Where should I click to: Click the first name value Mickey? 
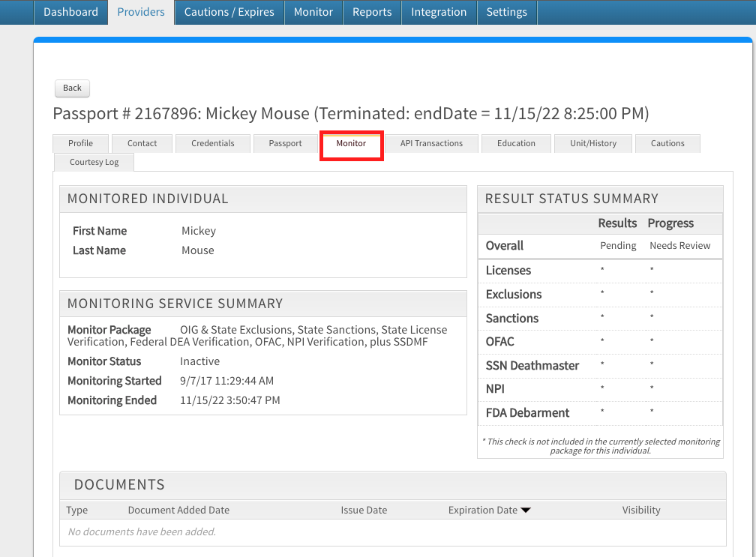[x=199, y=232]
